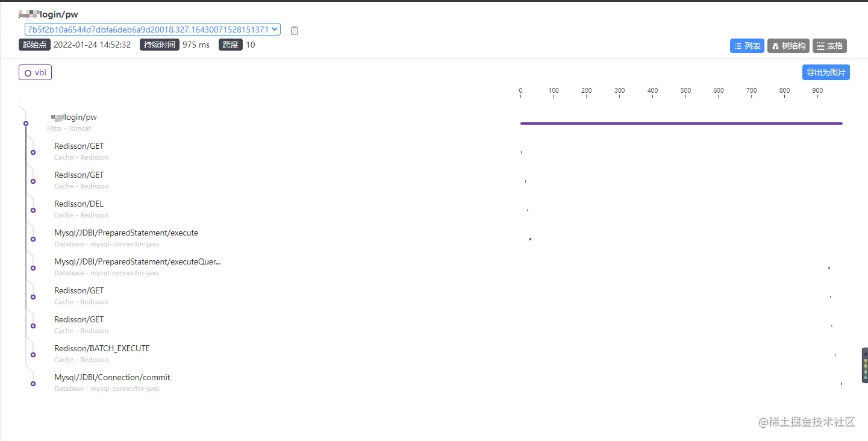Click the 500 tick on time axis
Image resolution: width=868 pixels, height=441 pixels.
(x=685, y=91)
